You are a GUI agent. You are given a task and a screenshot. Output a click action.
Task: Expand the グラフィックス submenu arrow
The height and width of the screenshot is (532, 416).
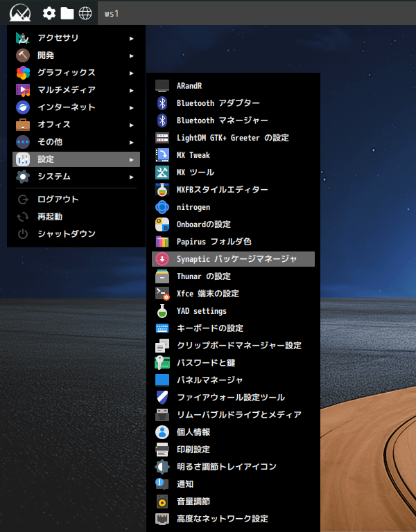(x=132, y=73)
